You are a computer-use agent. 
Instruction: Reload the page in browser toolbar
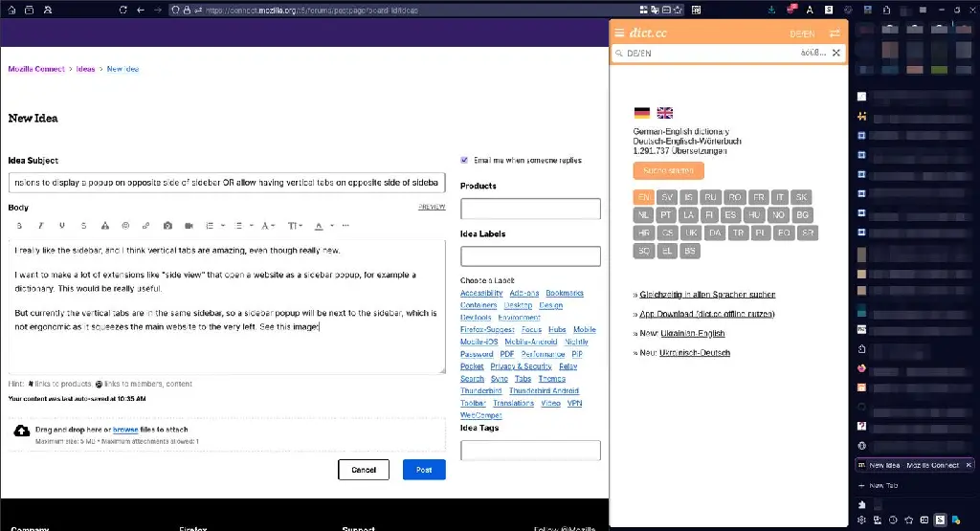[123, 10]
